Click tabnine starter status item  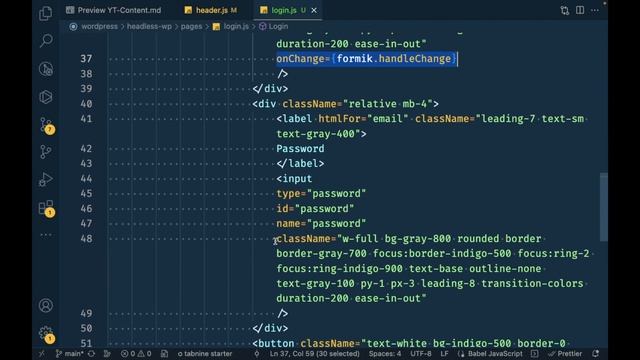pyautogui.click(x=205, y=353)
